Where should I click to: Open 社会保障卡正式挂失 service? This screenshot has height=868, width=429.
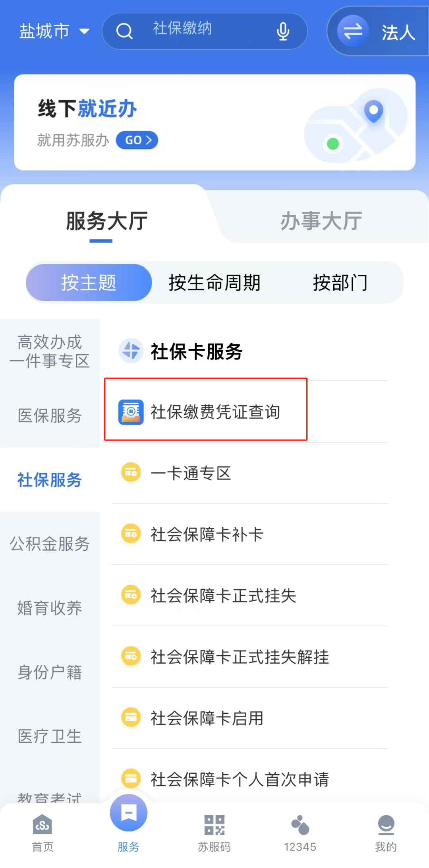223,596
